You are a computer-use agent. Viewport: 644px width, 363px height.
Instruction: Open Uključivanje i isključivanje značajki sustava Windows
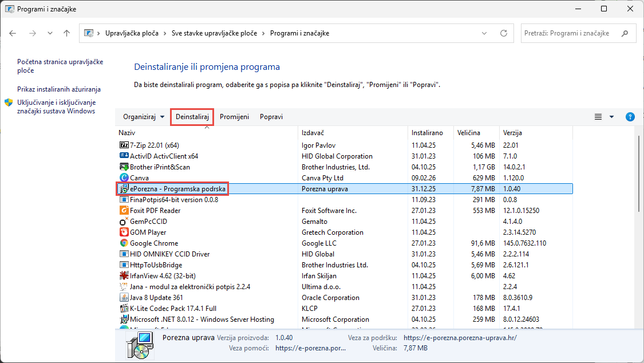click(x=56, y=106)
